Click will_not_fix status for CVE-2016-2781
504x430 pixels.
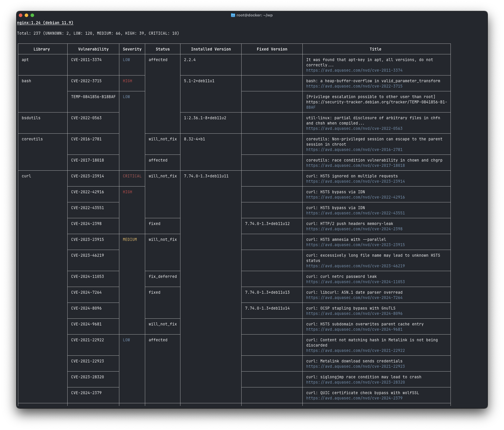(163, 139)
